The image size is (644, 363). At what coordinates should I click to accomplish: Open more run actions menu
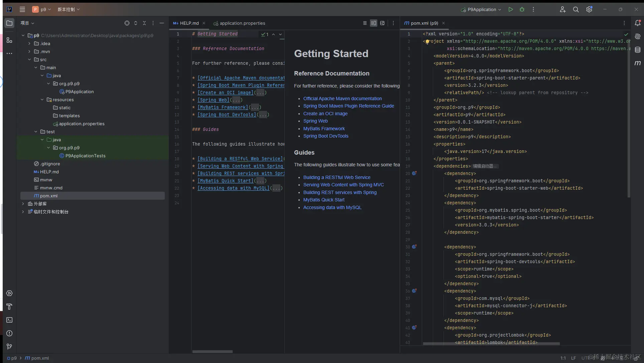tap(533, 9)
